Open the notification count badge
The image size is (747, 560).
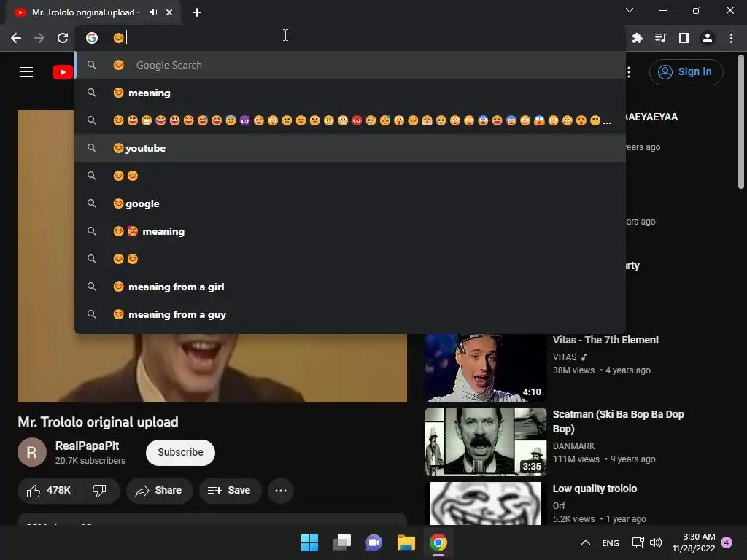727,542
